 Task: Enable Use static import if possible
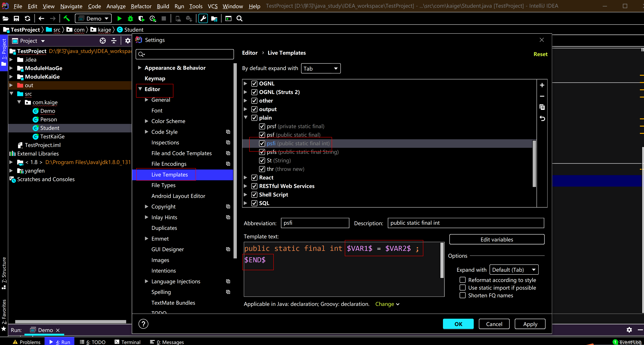462,288
